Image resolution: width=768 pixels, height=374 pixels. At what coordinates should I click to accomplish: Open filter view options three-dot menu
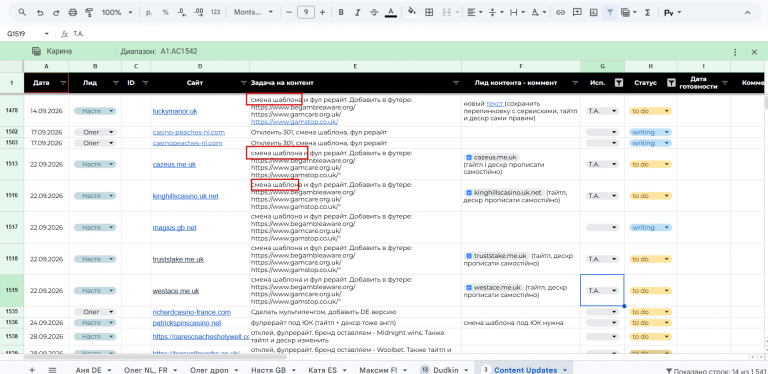click(735, 51)
